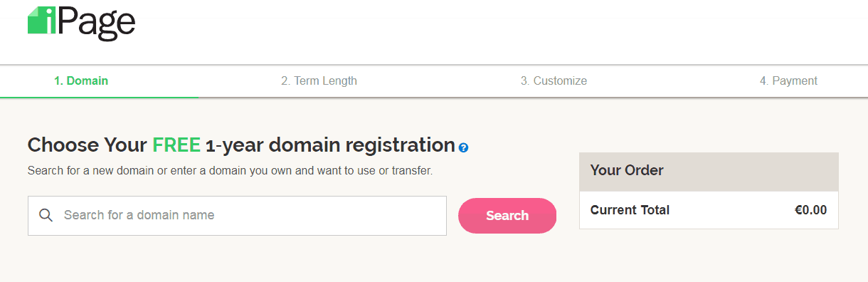Click the €0.00 total amount
This screenshot has width=868, height=282.
(x=811, y=210)
